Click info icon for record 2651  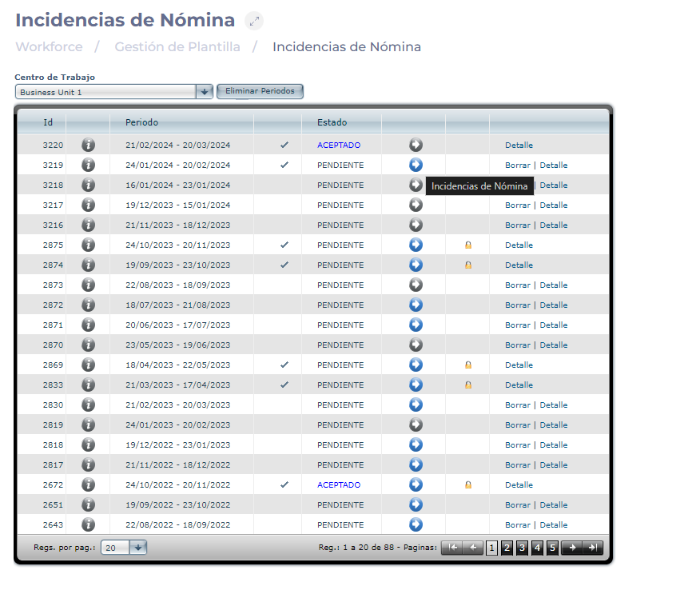click(x=89, y=504)
